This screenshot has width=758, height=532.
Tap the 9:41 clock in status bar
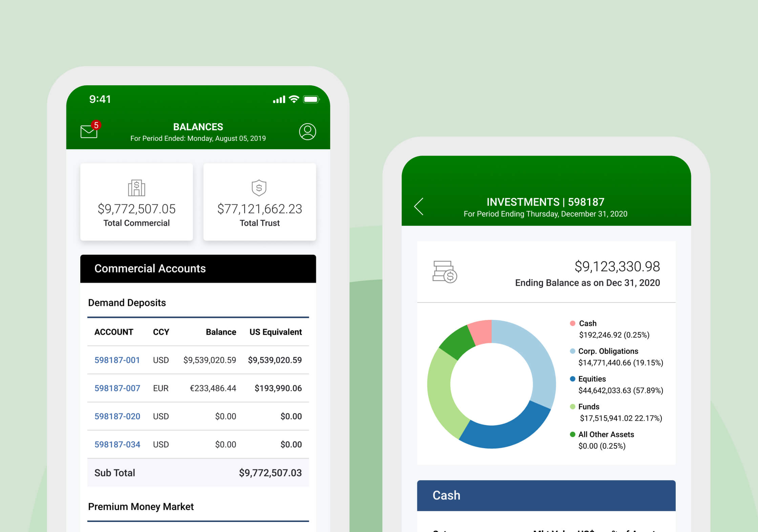coord(100,99)
